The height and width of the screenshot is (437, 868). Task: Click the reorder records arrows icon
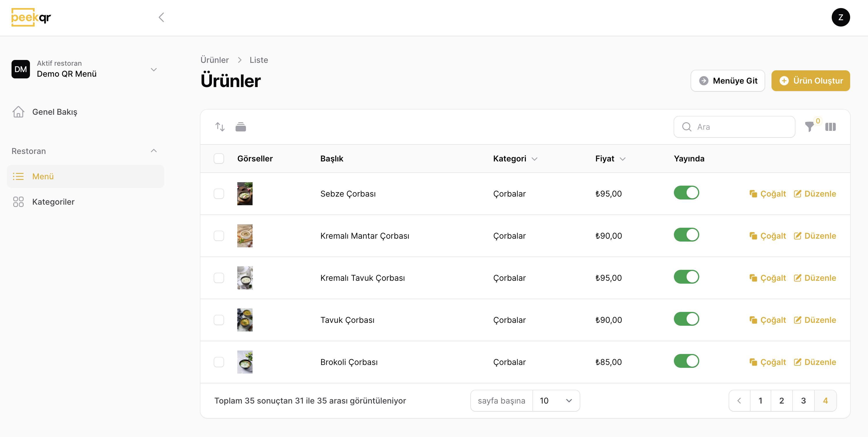tap(220, 127)
